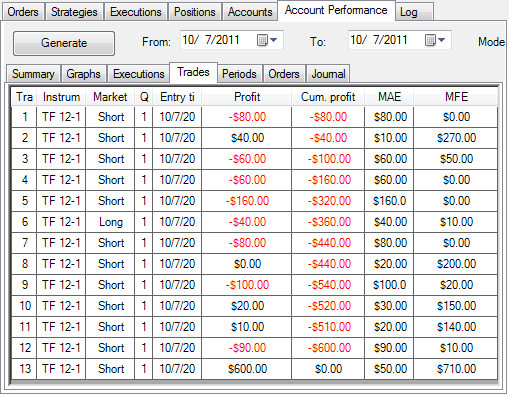Switch to the Summary sub-tab
The image size is (509, 395).
coord(33,74)
